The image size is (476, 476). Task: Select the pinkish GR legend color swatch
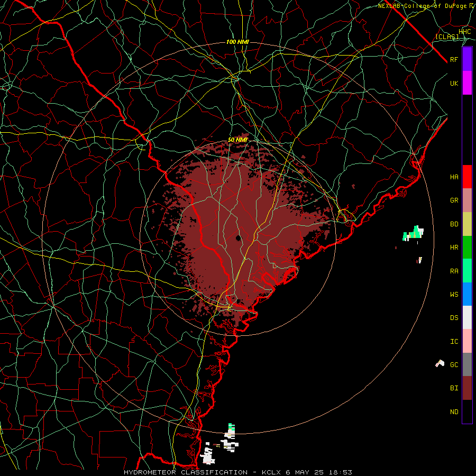click(x=467, y=200)
